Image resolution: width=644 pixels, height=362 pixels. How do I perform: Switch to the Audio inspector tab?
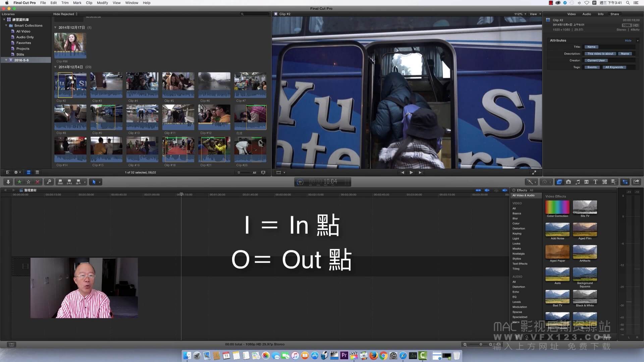coord(587,14)
